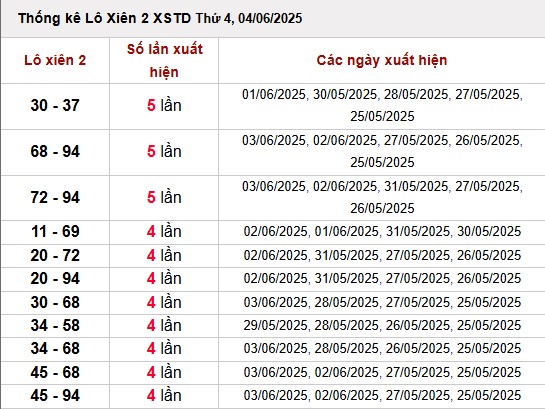Click '5 lần' count in the 30 - 37 row
This screenshot has width=545, height=409.
click(x=164, y=106)
